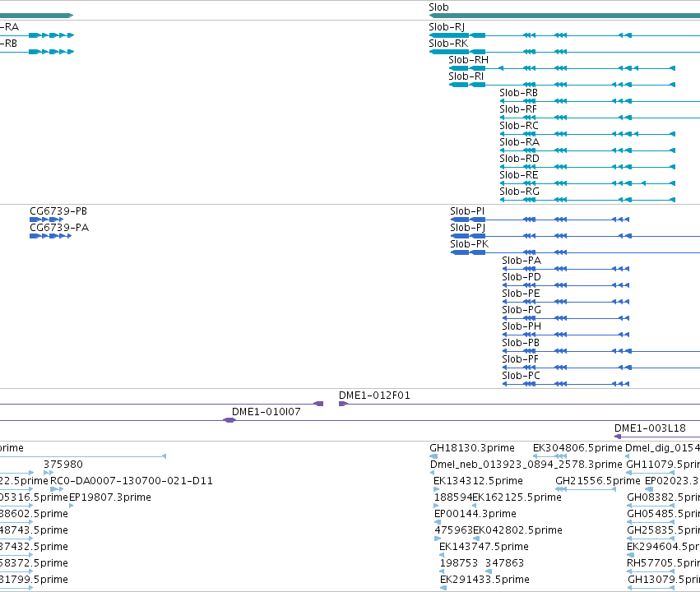Click the Slob gene label
Screen dimensions: 700x592
(438, 7)
